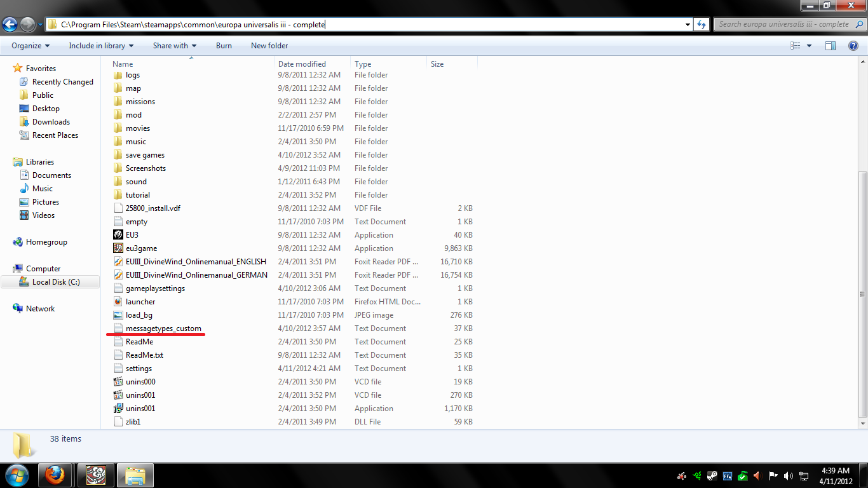This screenshot has height=488, width=868.
Task: Launch Firefox from the taskbar
Action: click(55, 475)
